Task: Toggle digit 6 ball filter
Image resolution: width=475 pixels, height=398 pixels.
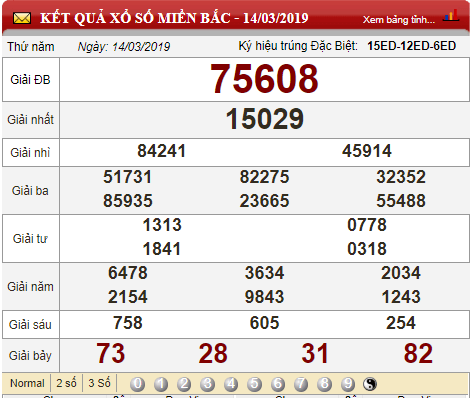Action: click(x=278, y=384)
